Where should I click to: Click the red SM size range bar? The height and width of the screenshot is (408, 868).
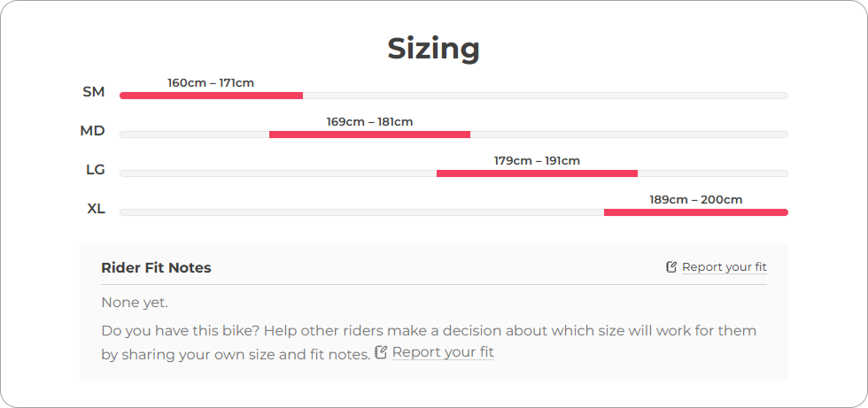(x=211, y=96)
